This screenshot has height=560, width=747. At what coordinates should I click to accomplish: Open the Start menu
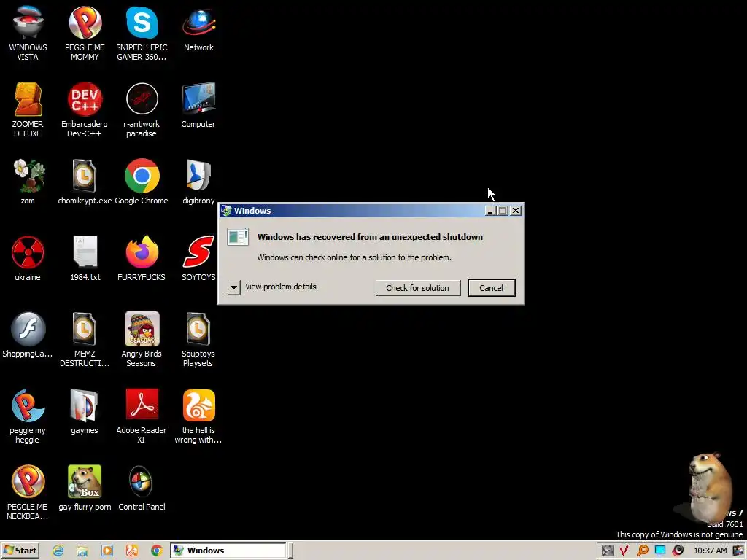pos(20,551)
